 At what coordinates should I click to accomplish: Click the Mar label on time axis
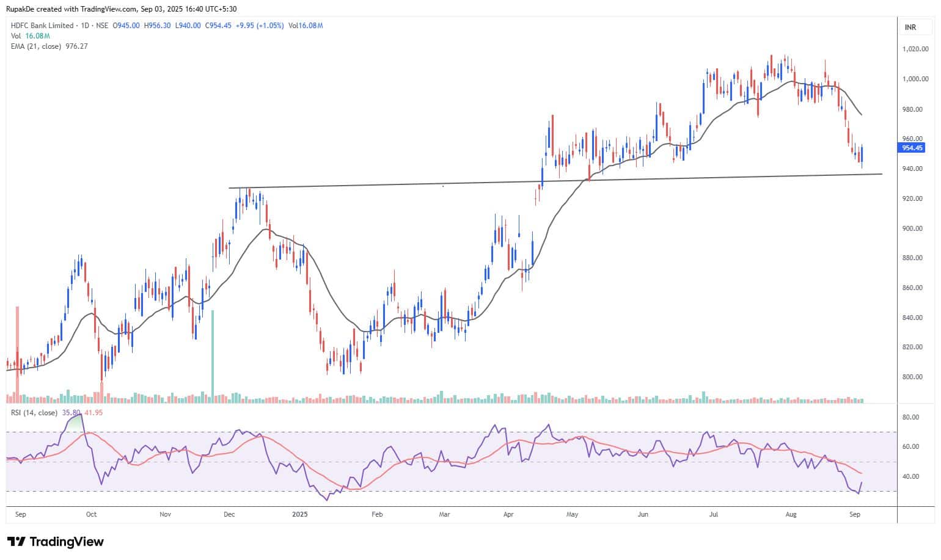click(x=444, y=515)
